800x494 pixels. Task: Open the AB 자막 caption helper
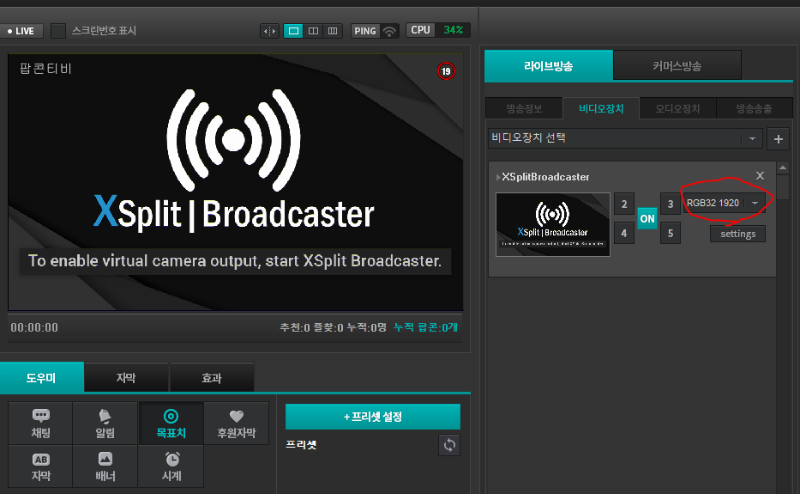[41, 466]
